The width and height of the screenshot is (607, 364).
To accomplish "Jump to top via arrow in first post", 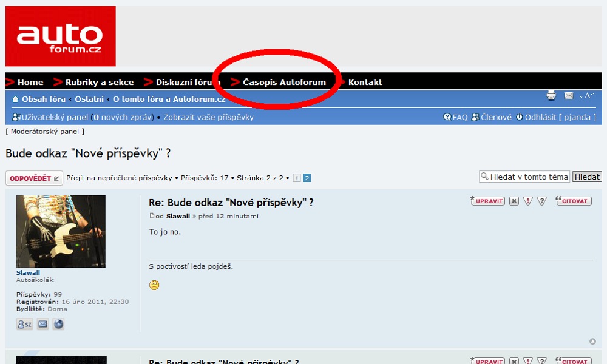I will pos(592,342).
